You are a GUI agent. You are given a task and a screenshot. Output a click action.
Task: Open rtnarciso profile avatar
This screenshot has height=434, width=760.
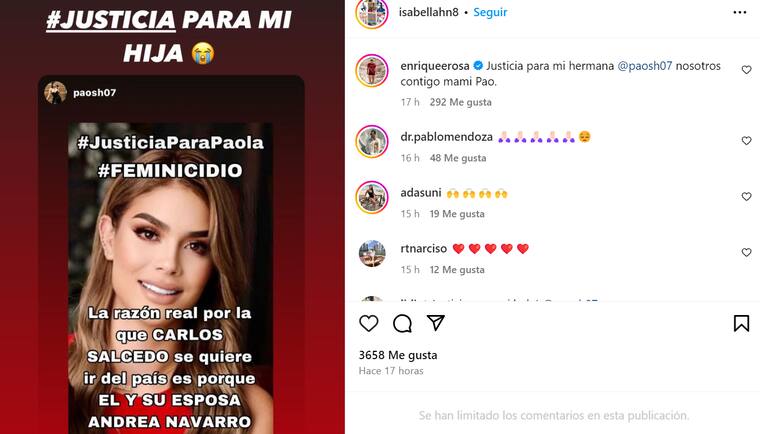[372, 253]
